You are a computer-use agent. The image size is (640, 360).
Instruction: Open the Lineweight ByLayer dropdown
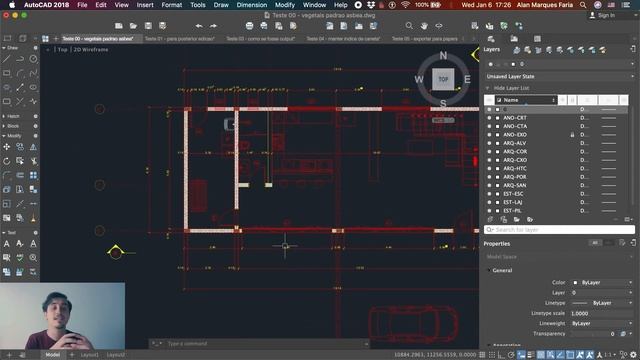(602, 323)
